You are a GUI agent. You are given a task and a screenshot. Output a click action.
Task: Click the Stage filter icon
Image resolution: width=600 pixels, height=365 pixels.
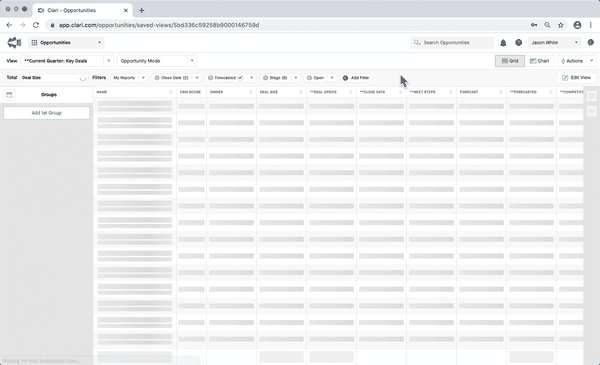click(x=265, y=78)
